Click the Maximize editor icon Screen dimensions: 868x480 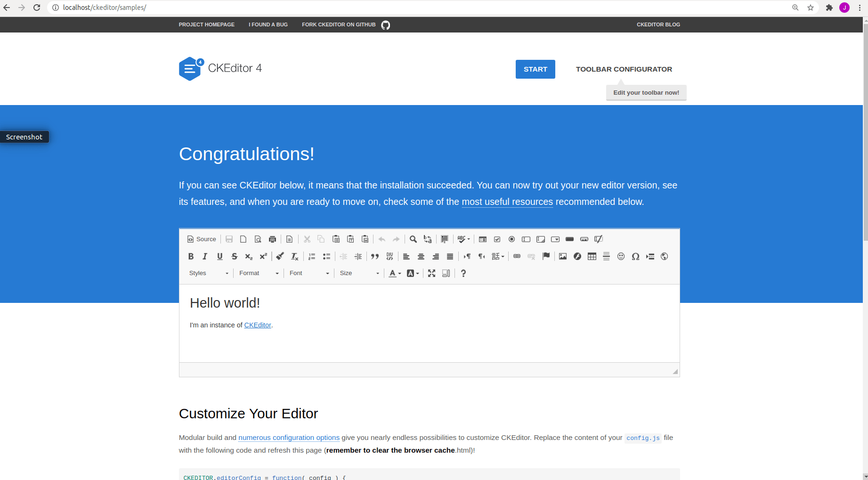pos(432,273)
